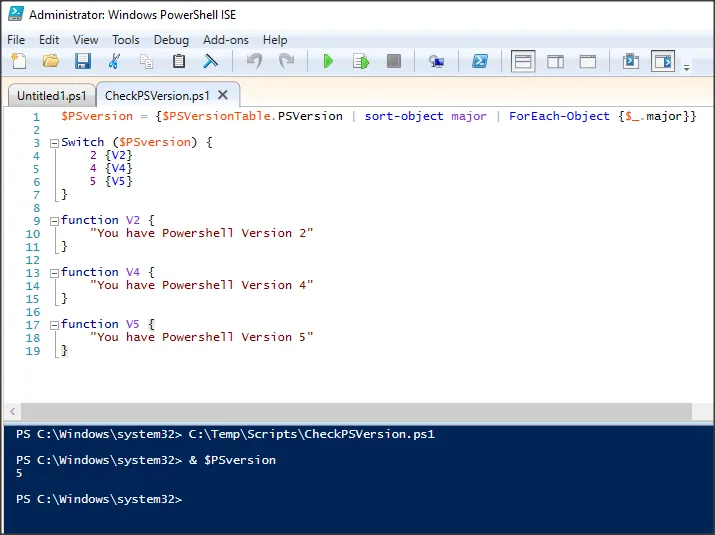Click the script pane horizontal scrollbar track
The height and width of the screenshot is (535, 715).
pos(357,412)
